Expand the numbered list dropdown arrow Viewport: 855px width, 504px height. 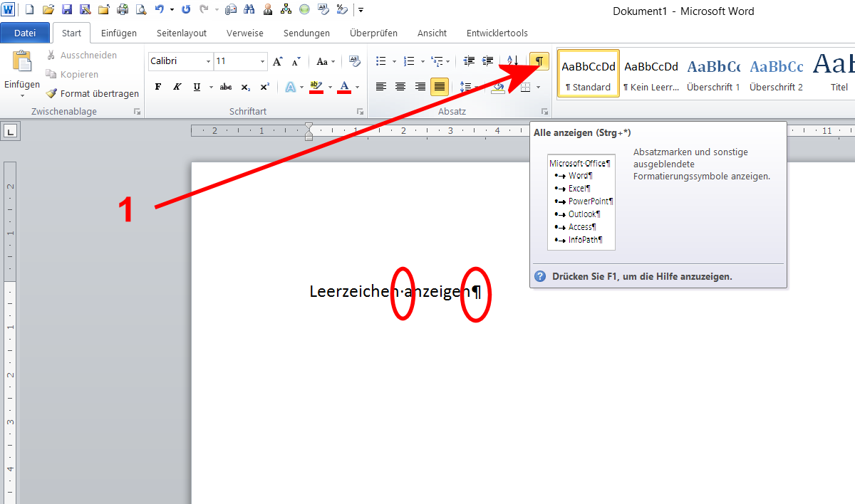click(x=423, y=61)
